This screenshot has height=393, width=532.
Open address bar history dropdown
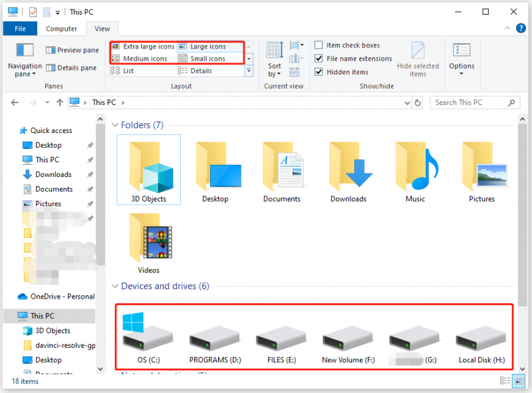[407, 102]
